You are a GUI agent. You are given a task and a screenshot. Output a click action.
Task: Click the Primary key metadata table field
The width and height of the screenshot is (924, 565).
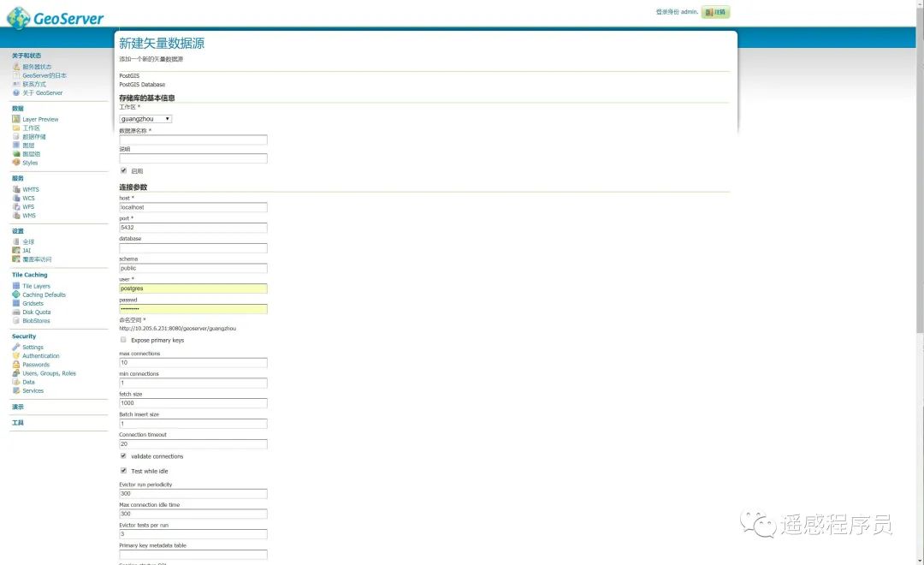[x=193, y=555]
